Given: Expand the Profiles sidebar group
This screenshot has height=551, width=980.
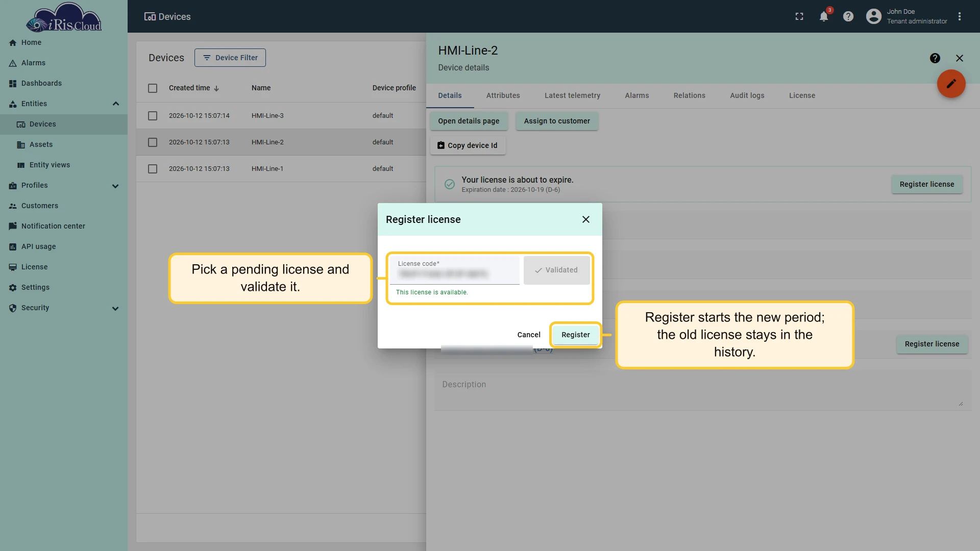Looking at the screenshot, I should [x=116, y=186].
